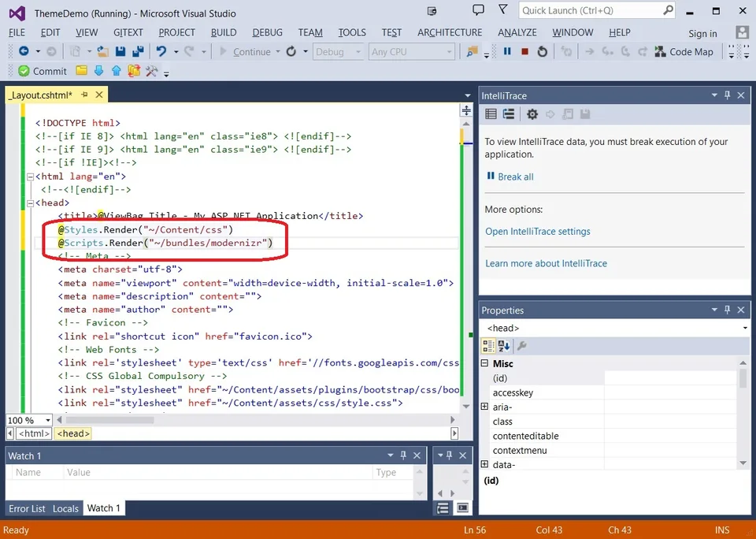The height and width of the screenshot is (539, 756).
Task: Show IntelliTrace events view icon
Action: 491,114
